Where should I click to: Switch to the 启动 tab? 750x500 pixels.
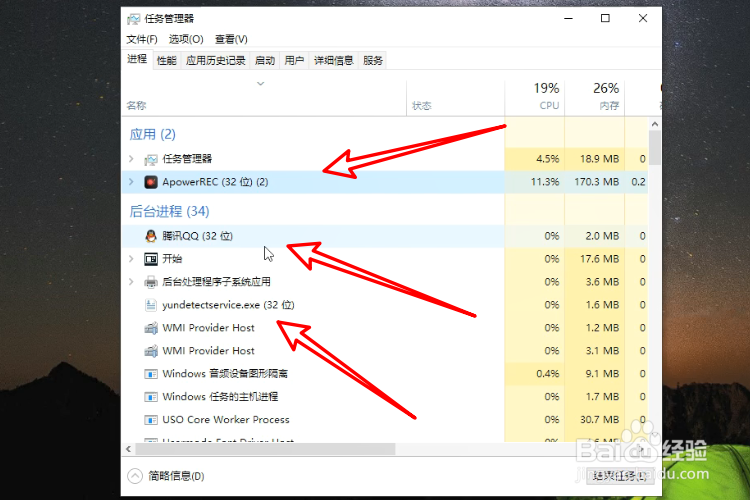(265, 61)
